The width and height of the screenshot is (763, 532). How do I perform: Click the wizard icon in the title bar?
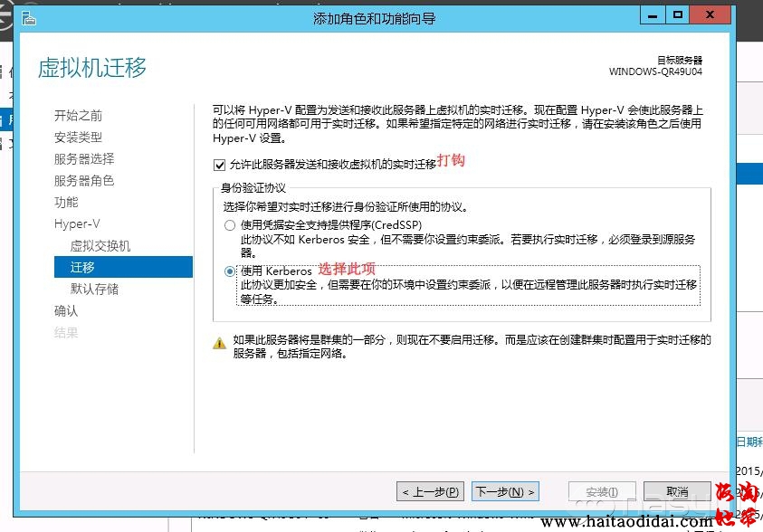pyautogui.click(x=30, y=17)
